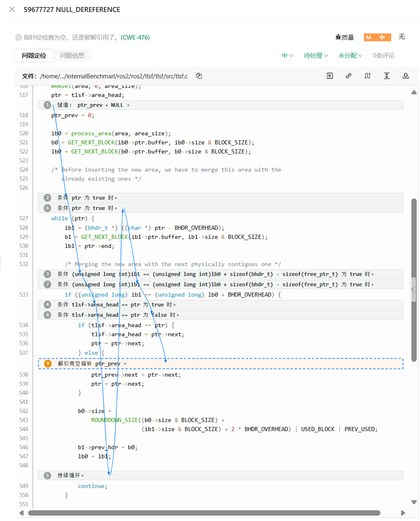Screen dimensions: 420x521
Task: Click the download icon in file toolbar
Action: (406, 76)
